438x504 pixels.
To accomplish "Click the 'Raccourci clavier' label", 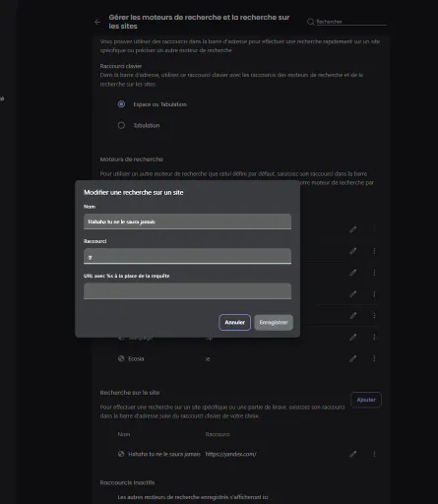I will coord(121,66).
